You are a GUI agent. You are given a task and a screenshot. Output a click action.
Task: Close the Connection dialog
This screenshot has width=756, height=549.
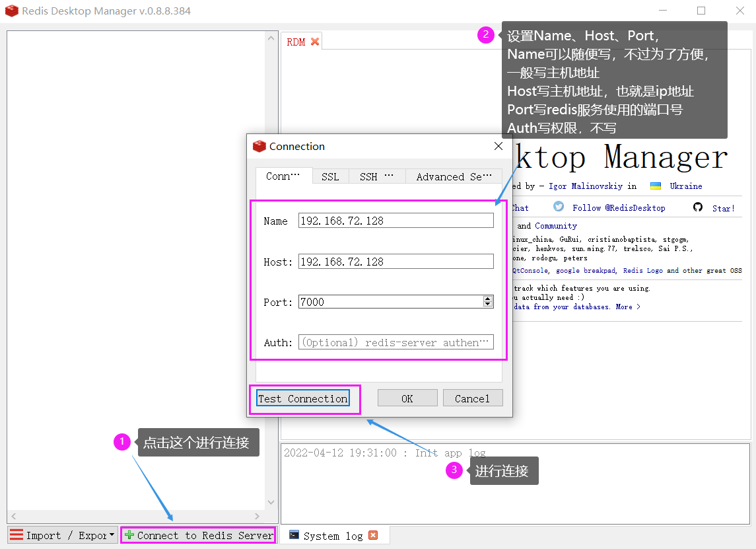[x=498, y=146]
